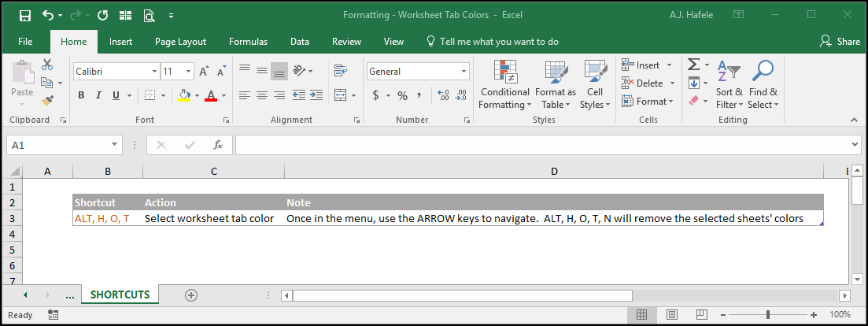Center text horizontally in the cell
Viewport: 868px width, 326px height.
point(262,95)
